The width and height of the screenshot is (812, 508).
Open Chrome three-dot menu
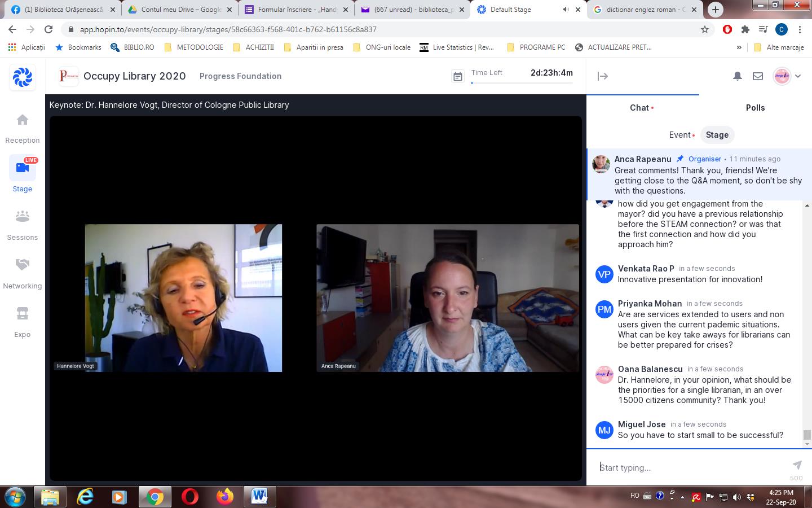[800, 29]
